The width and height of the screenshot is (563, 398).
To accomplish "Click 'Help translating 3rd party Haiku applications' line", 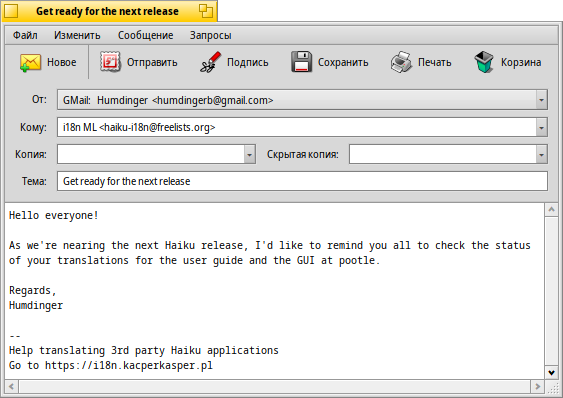I will tap(144, 350).
